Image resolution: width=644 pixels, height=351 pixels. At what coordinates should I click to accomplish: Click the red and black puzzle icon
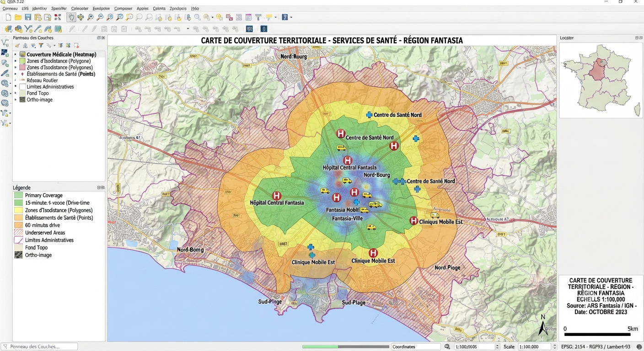point(58,17)
